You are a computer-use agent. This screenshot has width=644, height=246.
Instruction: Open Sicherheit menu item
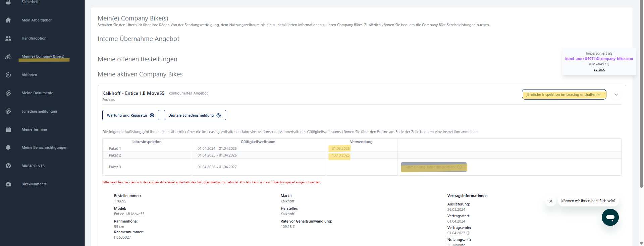[x=30, y=2]
